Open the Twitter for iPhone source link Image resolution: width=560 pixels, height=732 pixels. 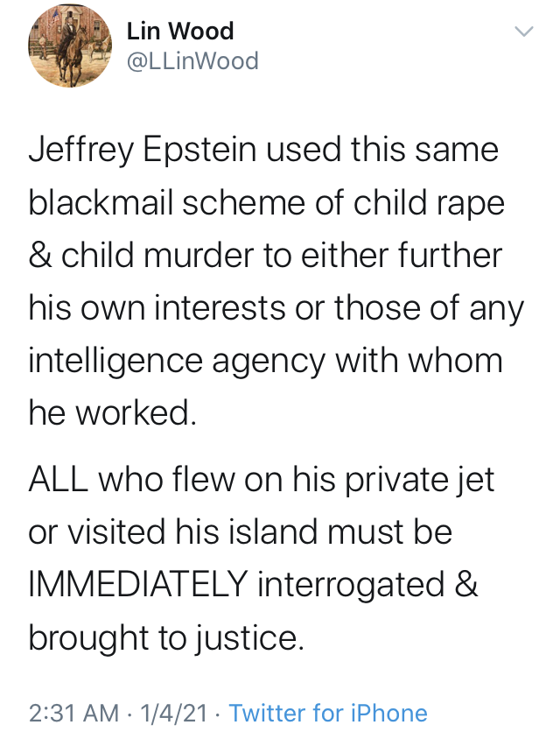tap(328, 713)
